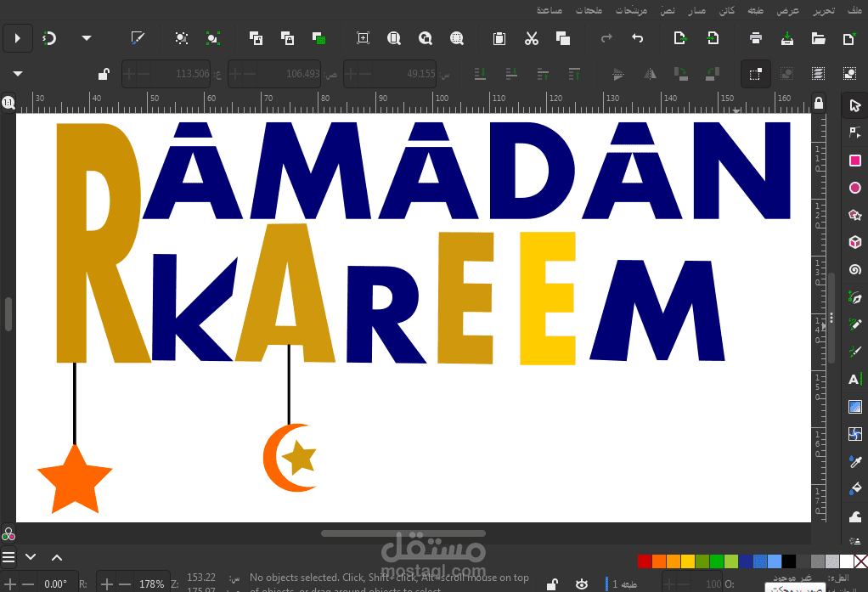Pick the yellow palette swatch
The image size is (868, 592).
[x=688, y=561]
